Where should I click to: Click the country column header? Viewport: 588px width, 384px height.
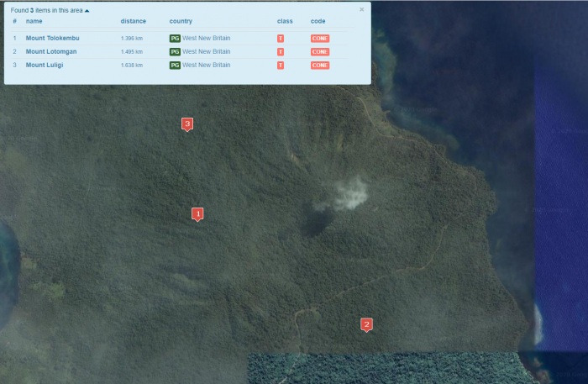[x=181, y=20]
